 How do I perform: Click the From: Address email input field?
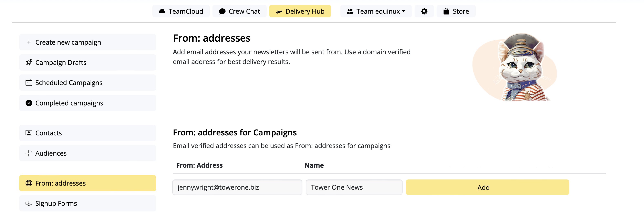click(x=237, y=187)
